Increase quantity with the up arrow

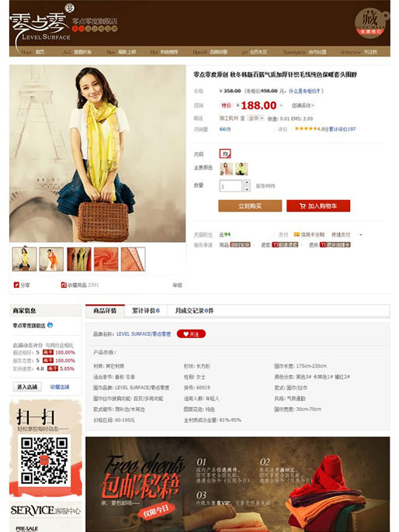247,182
